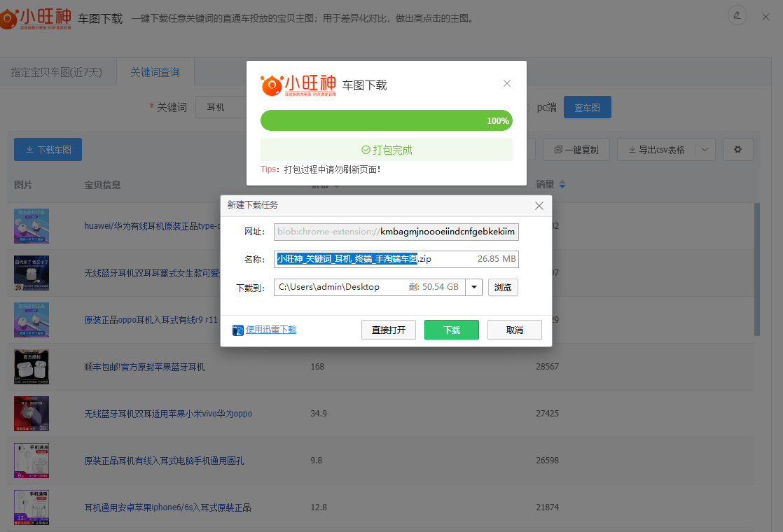Click the 使用迅雷下载 link

(270, 330)
